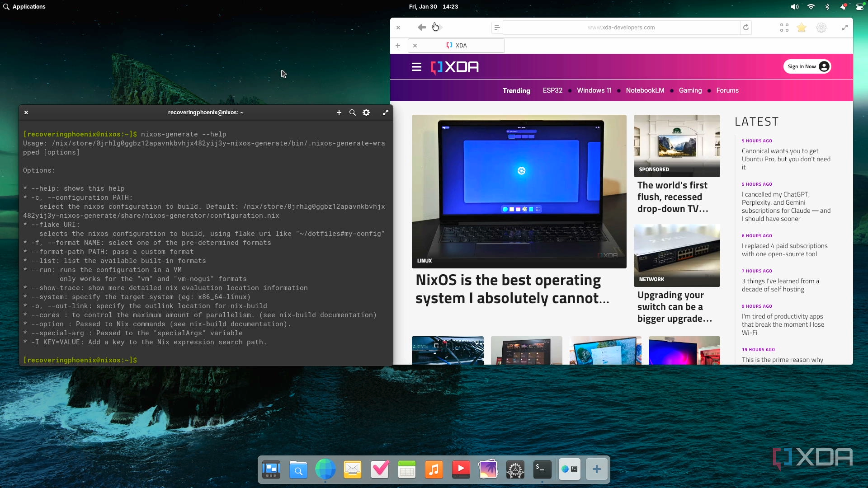Open Calendar app from dock
This screenshot has height=488, width=868.
click(407, 470)
